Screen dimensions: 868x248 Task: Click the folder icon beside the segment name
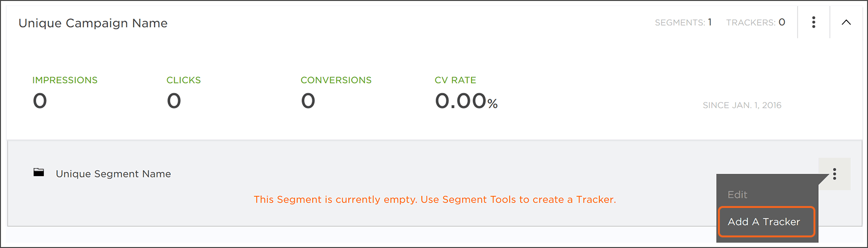39,172
